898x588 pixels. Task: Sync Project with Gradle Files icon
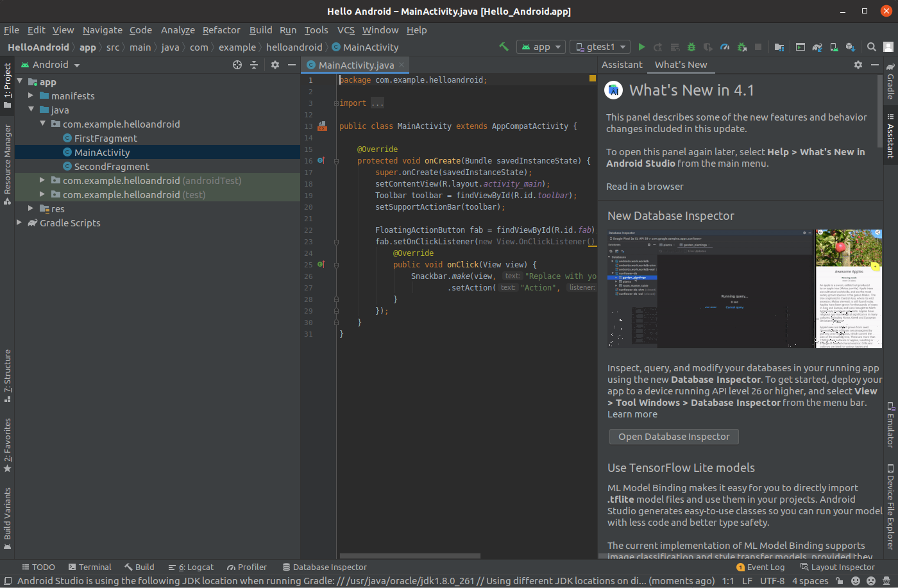tap(817, 47)
